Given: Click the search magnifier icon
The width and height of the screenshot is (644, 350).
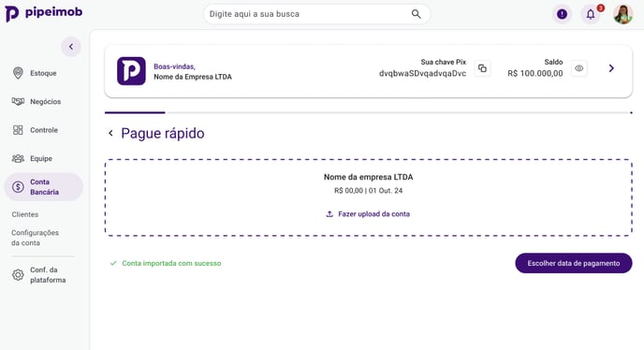Looking at the screenshot, I should 416,14.
